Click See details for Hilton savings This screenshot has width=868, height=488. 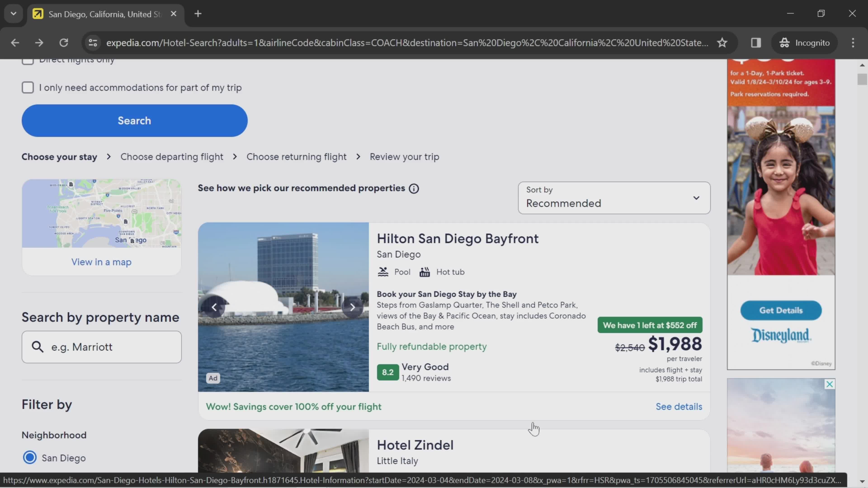pos(679,406)
